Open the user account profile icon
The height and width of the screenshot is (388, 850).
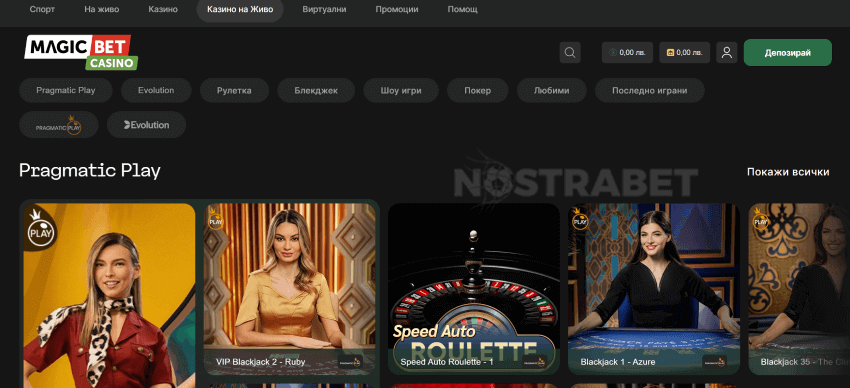coord(727,53)
